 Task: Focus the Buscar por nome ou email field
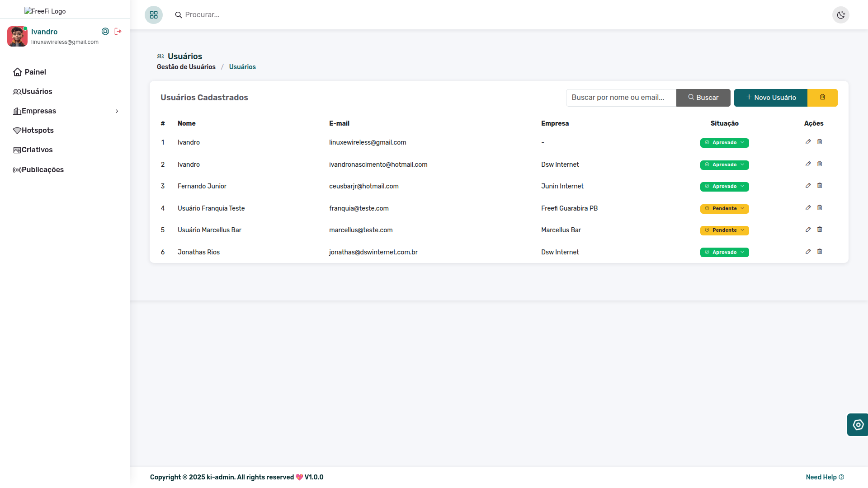click(621, 98)
